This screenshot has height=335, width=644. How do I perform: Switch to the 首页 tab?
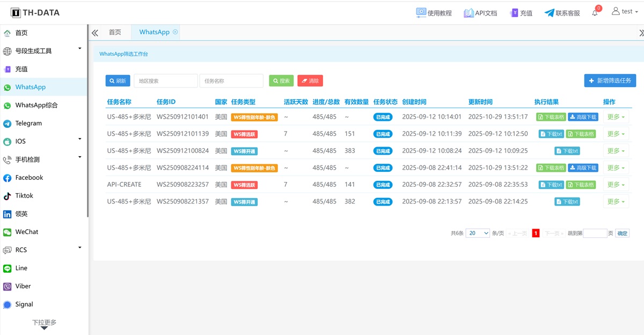point(115,32)
